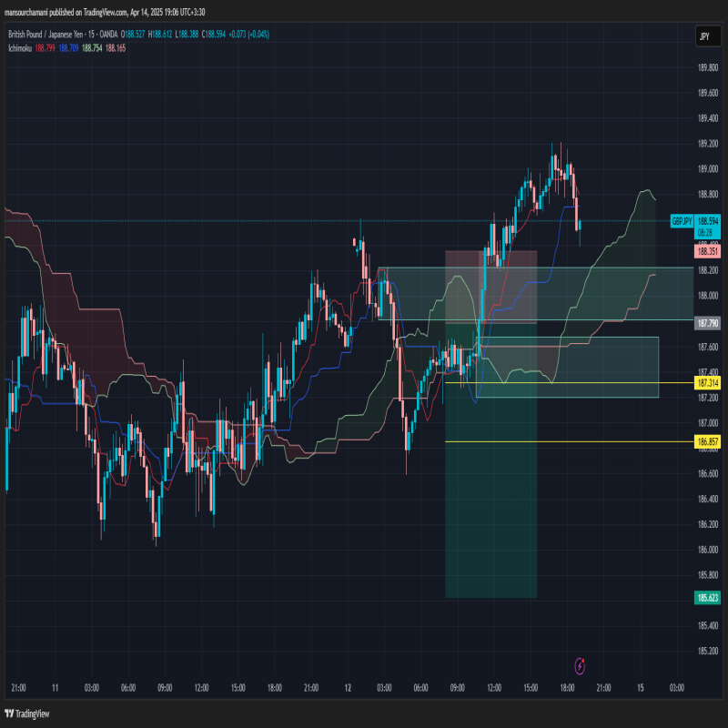Click the 188.000 price axis label

708,296
